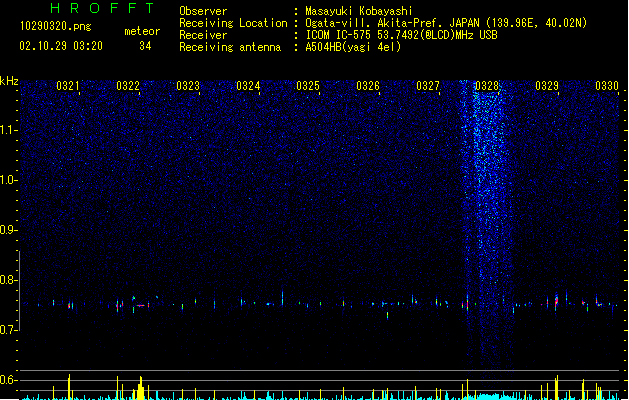Click the A504HB(yagi 4el) antenna value
629x400 pixels.
(353, 47)
